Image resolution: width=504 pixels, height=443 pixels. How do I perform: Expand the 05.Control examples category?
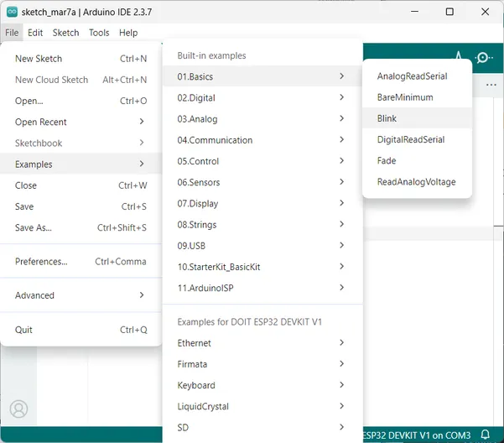pos(262,161)
